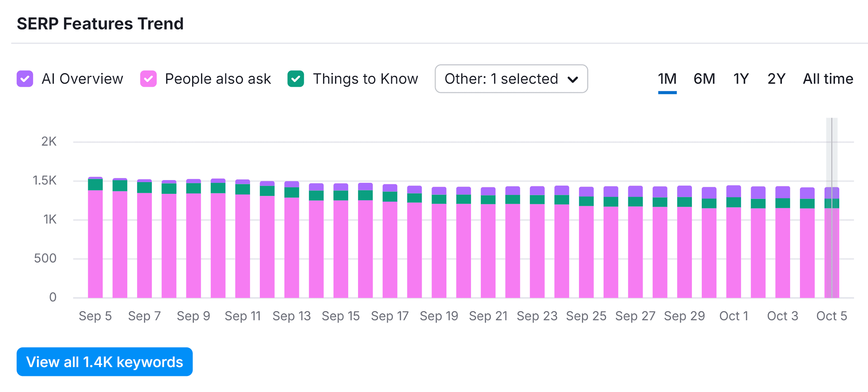The width and height of the screenshot is (868, 392).
Task: Click the Sep 19 bar in the chart
Action: (439, 243)
